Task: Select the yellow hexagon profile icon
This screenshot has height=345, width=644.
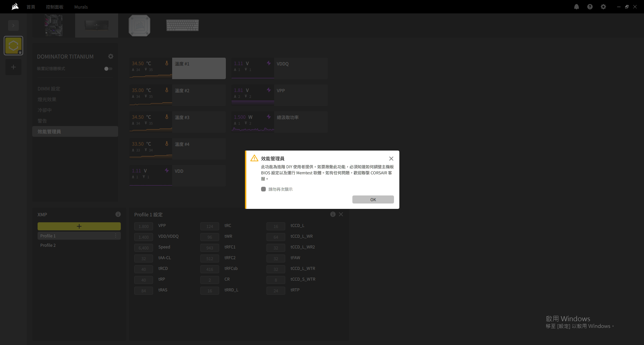Action: point(13,46)
